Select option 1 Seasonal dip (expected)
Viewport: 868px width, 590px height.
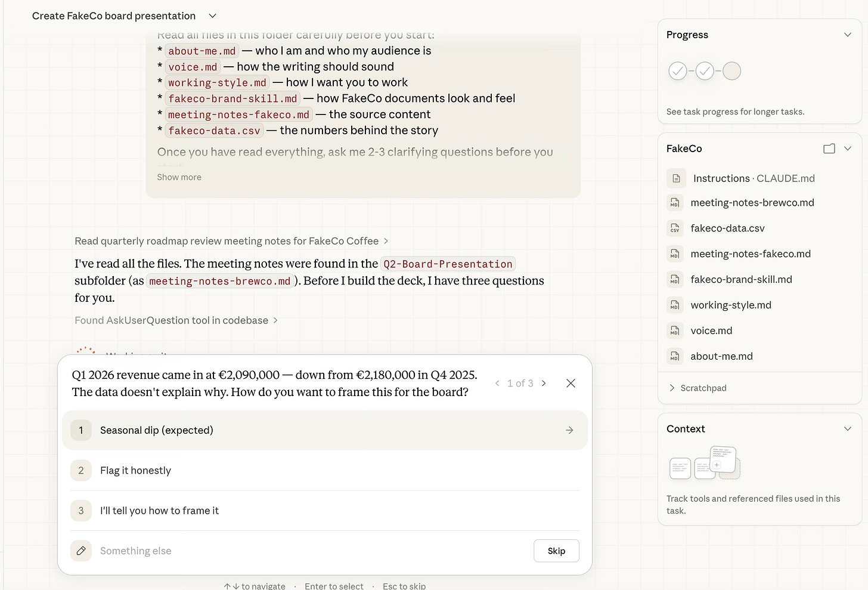[325, 430]
